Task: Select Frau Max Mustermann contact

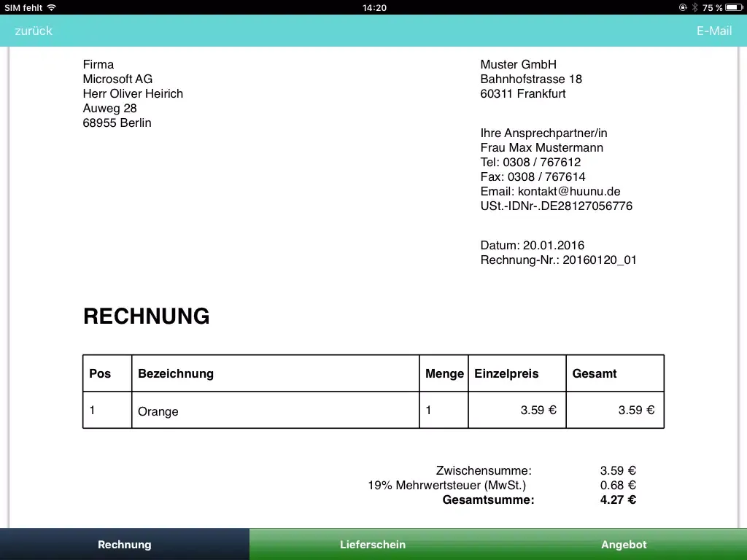Action: tap(542, 147)
